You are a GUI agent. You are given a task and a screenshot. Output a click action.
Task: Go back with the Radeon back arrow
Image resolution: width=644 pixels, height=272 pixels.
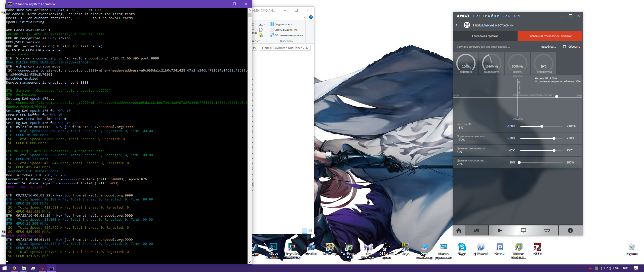click(x=457, y=25)
